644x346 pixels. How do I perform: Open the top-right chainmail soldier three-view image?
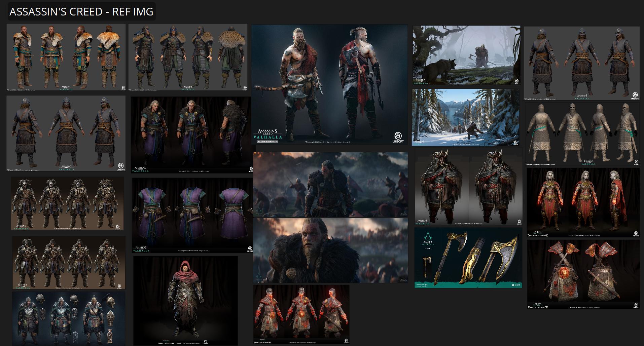tap(581, 63)
